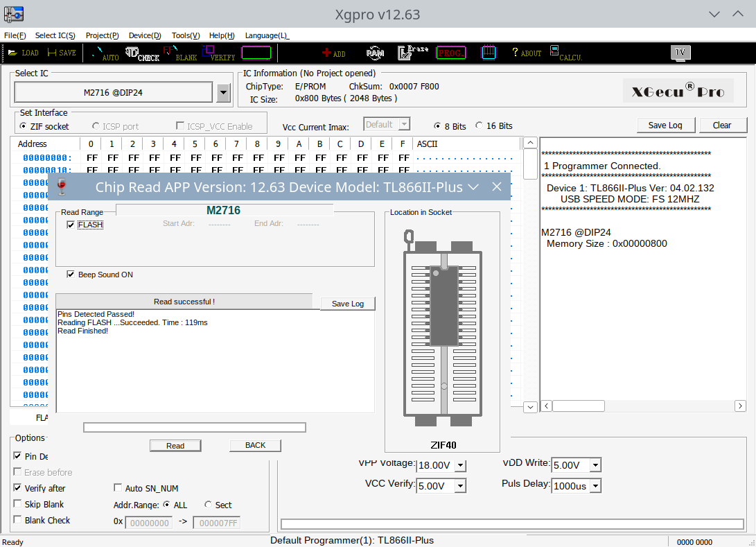Viewport: 756px width, 547px height.
Task: Click the BLANK check toolbar icon
Action: click(179, 53)
